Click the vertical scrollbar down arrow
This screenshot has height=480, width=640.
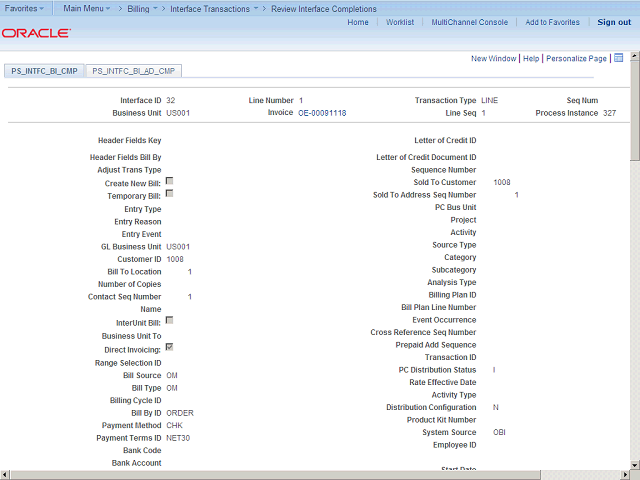[635, 465]
